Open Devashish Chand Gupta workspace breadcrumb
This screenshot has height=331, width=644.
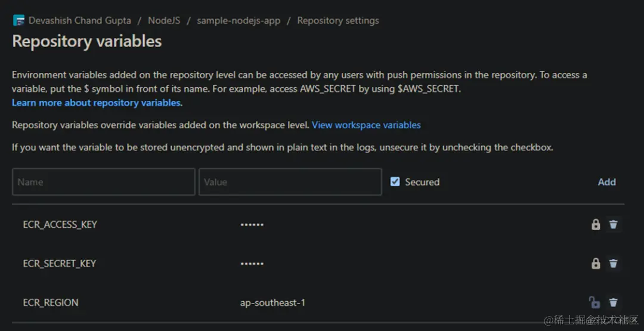(x=80, y=20)
